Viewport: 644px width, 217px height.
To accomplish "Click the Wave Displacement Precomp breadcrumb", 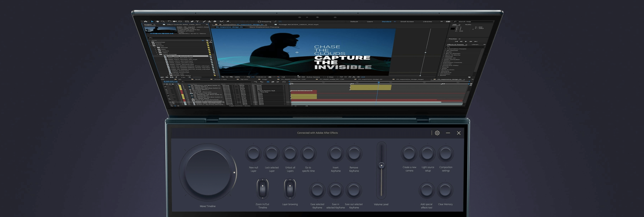I will pos(264,27).
